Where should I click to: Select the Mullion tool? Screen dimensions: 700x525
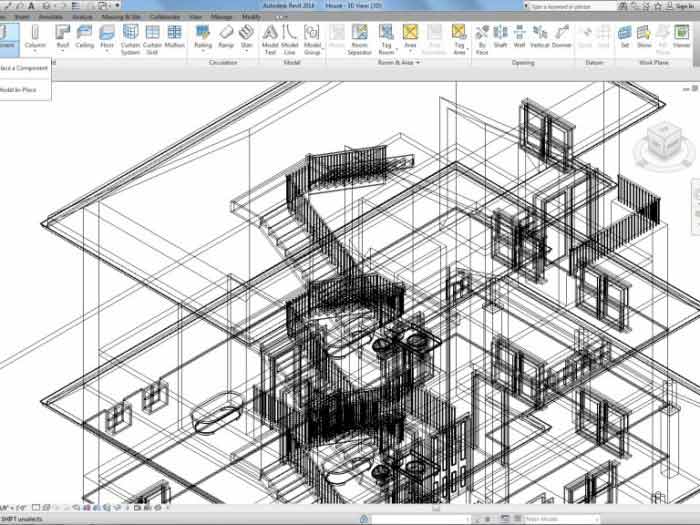tap(175, 37)
